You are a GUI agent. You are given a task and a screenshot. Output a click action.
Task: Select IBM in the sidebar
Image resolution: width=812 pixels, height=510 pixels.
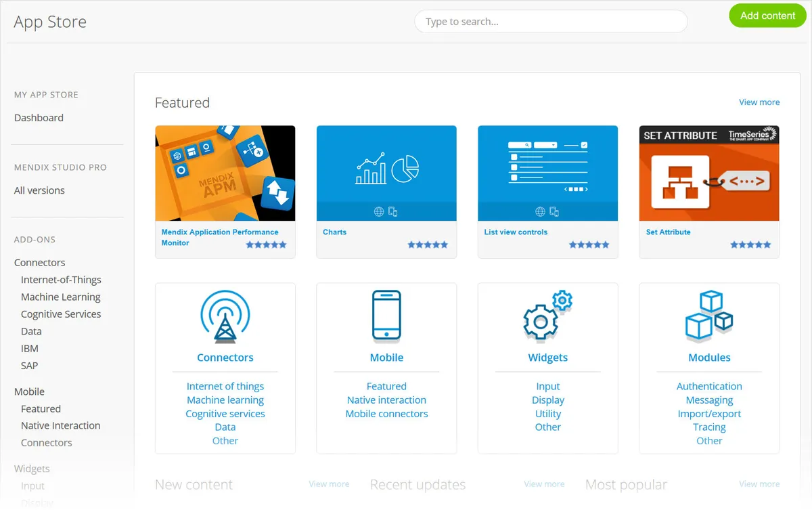30,348
